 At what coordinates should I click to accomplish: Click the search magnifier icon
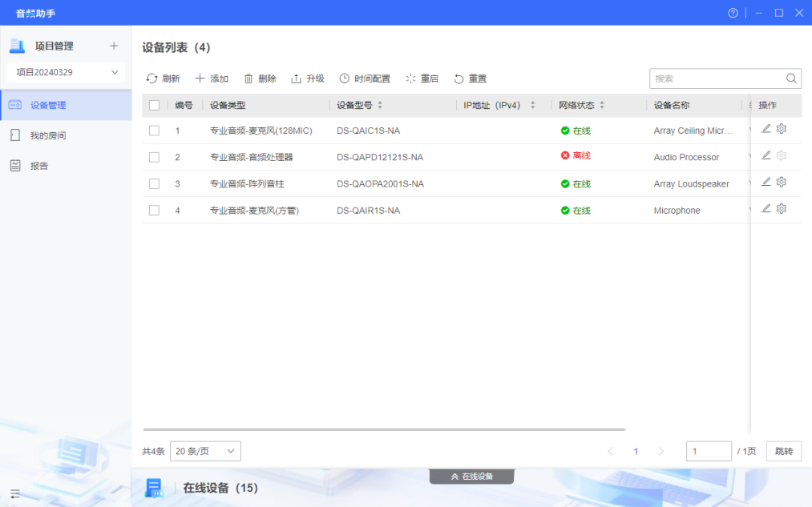791,78
